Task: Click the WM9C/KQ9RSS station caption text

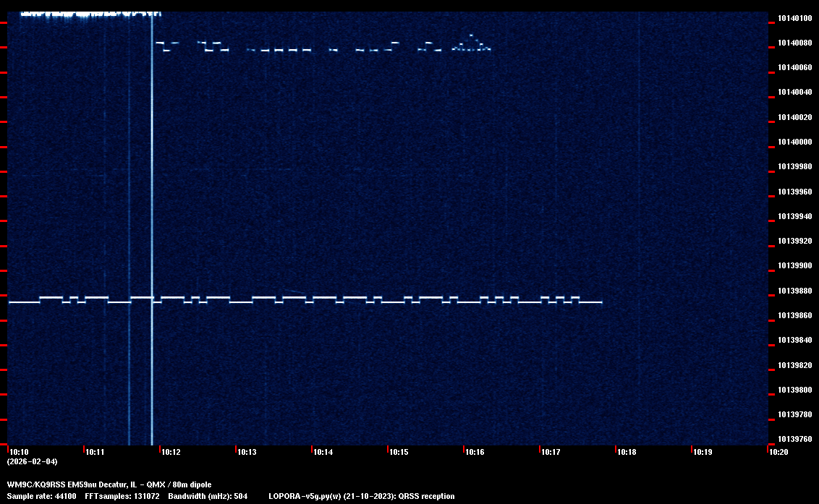Action: [109, 484]
